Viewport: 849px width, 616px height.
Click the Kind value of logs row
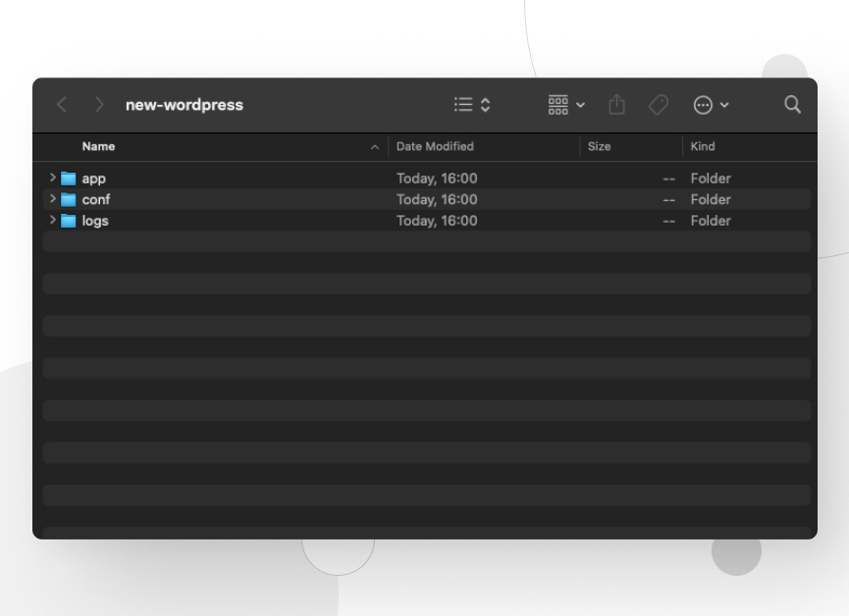(711, 221)
